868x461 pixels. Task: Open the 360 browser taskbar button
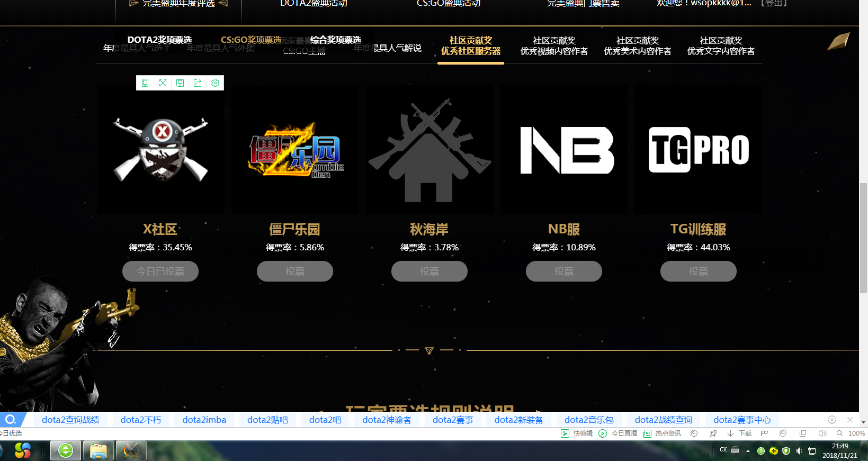pos(66,450)
